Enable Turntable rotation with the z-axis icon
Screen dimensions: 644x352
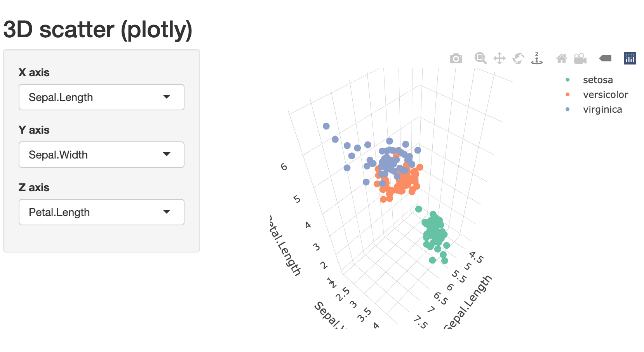point(537,58)
